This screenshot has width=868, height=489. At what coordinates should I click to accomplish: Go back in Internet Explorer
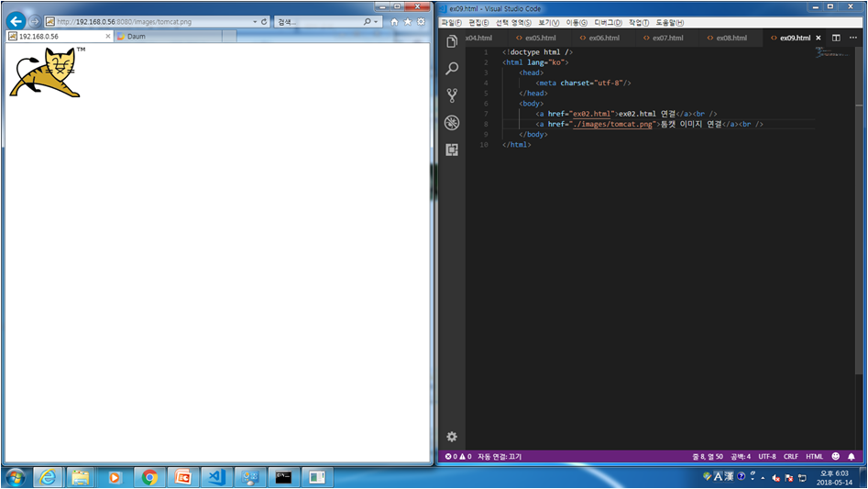coord(16,22)
